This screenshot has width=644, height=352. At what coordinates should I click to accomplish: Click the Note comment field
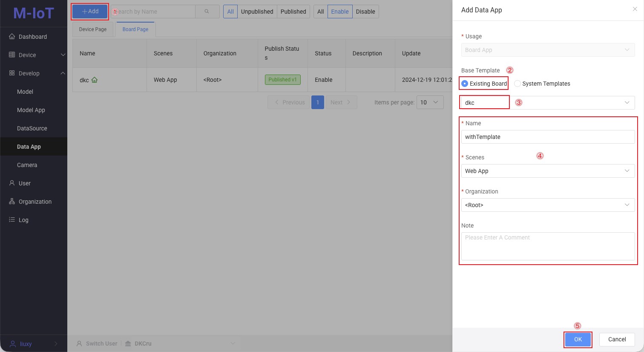[x=548, y=246]
